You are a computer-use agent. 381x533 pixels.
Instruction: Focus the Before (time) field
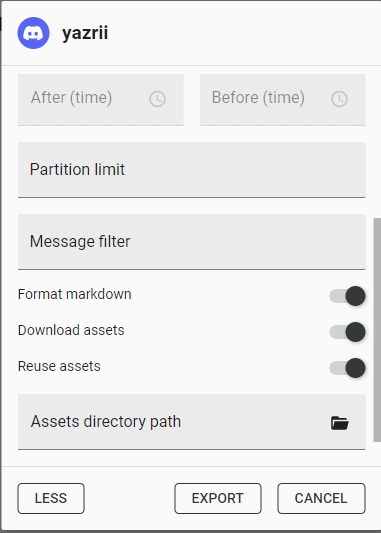pyautogui.click(x=283, y=100)
